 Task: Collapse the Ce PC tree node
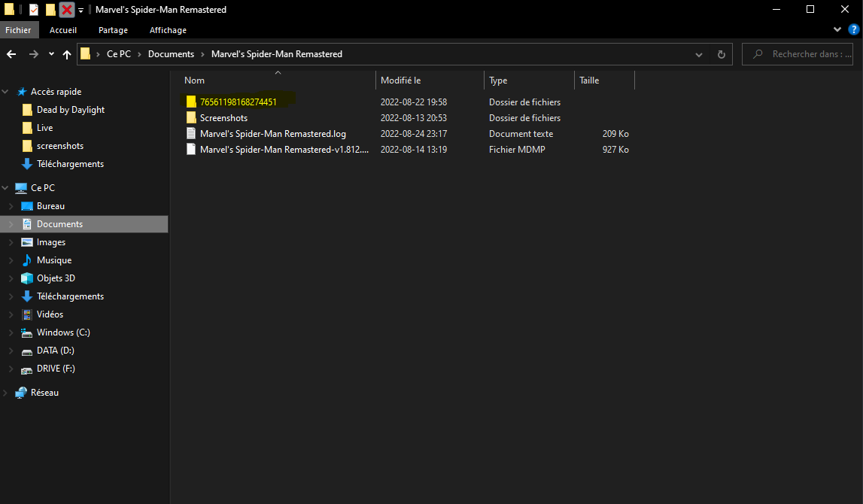click(5, 188)
